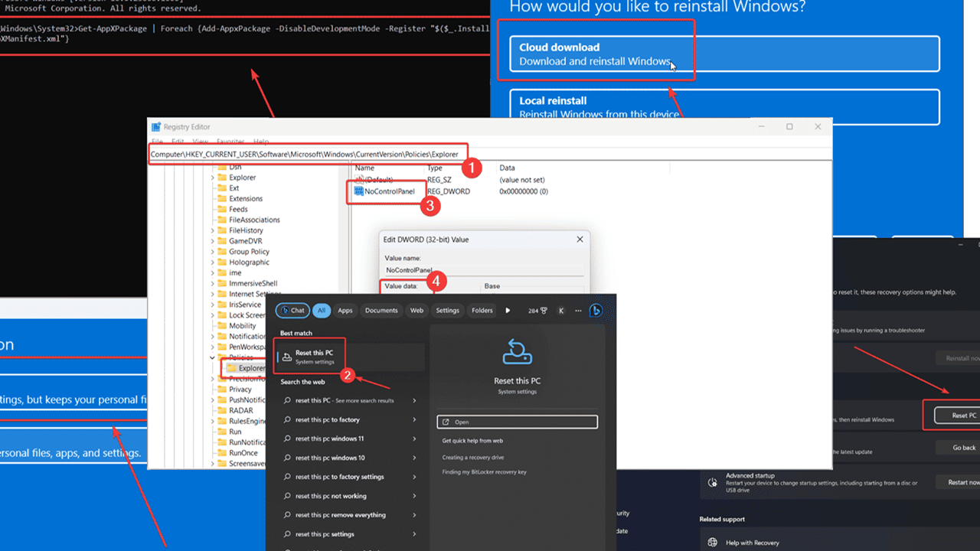
Task: Click the Run folder icon in registry tree
Action: [x=223, y=432]
